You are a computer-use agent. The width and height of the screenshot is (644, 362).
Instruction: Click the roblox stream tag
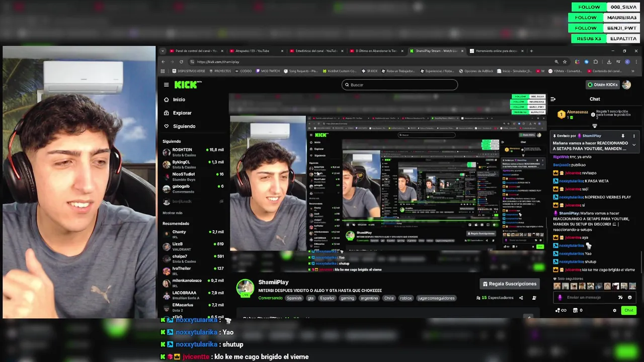click(406, 298)
